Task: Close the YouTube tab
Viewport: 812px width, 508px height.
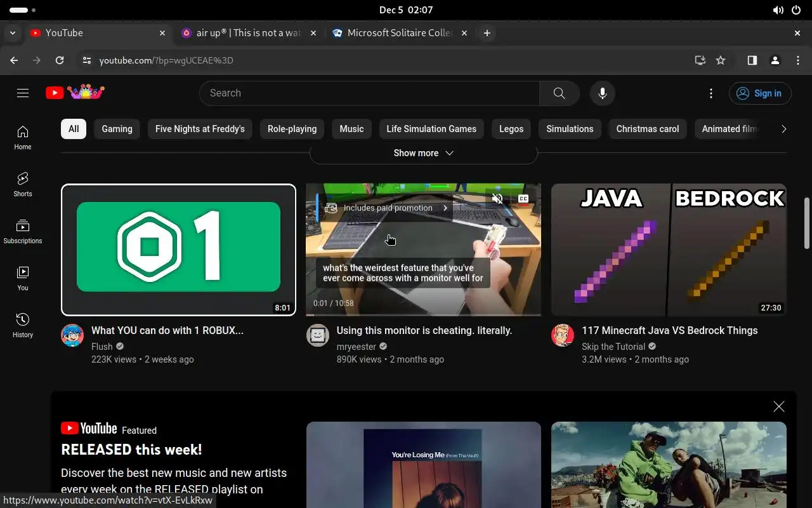Action: tap(162, 33)
